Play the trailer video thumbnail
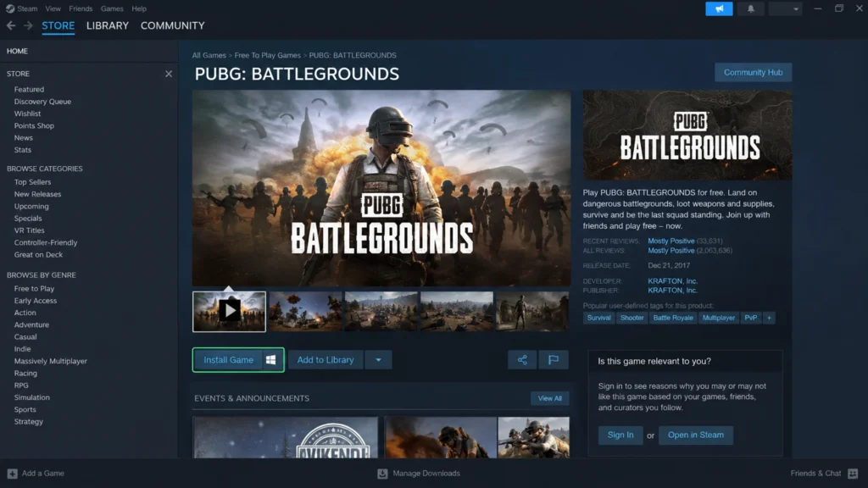Image resolution: width=868 pixels, height=488 pixels. (x=229, y=312)
